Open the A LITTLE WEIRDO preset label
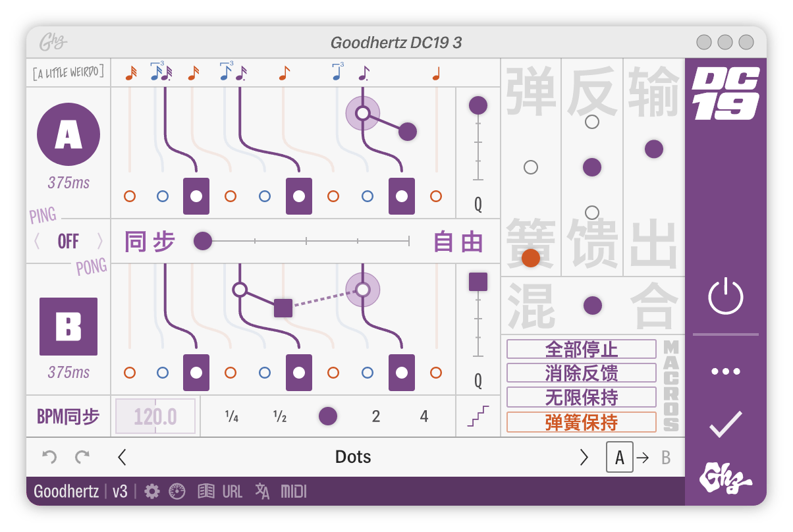Viewport: 793px width, 532px height. click(x=68, y=72)
